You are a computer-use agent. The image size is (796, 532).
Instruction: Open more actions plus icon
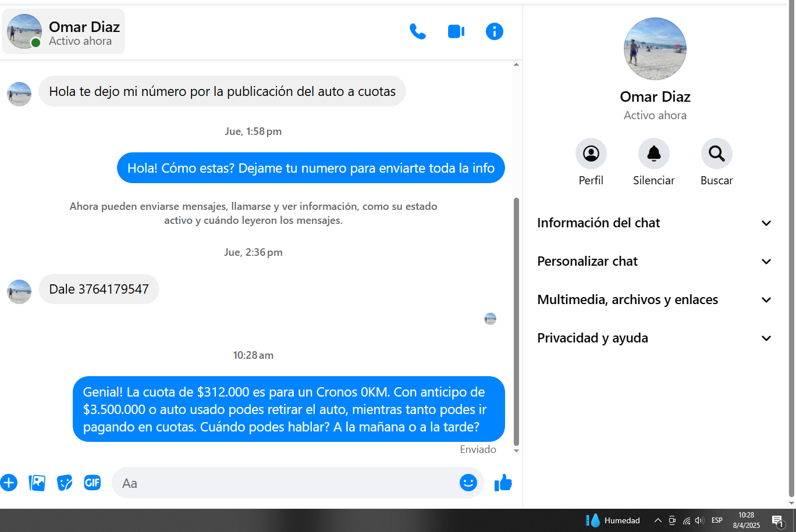[x=9, y=483]
